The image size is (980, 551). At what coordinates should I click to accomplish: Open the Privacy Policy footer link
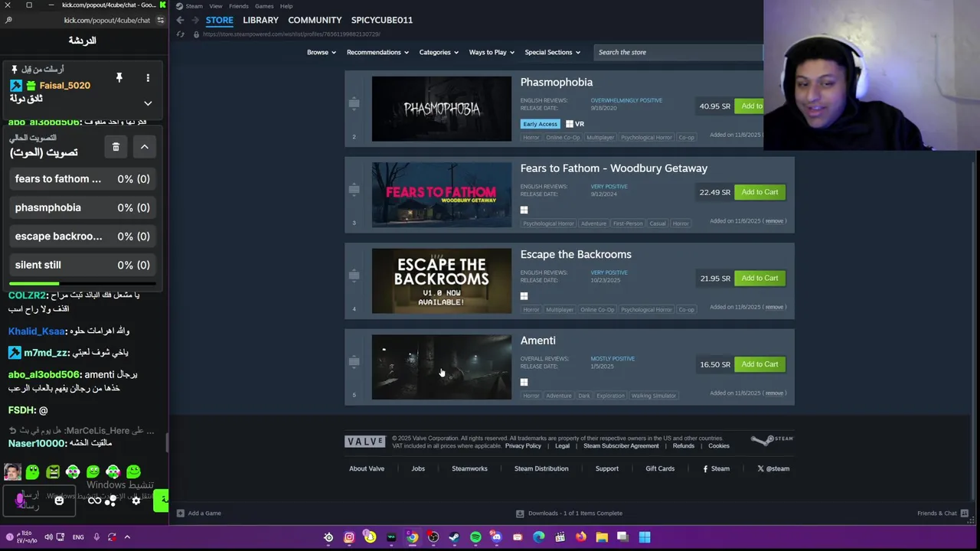(523, 446)
